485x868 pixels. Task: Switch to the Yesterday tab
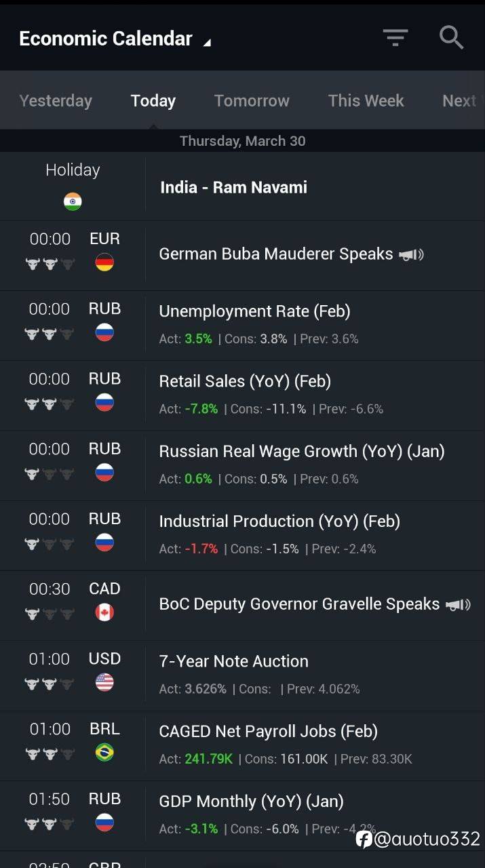tap(56, 100)
